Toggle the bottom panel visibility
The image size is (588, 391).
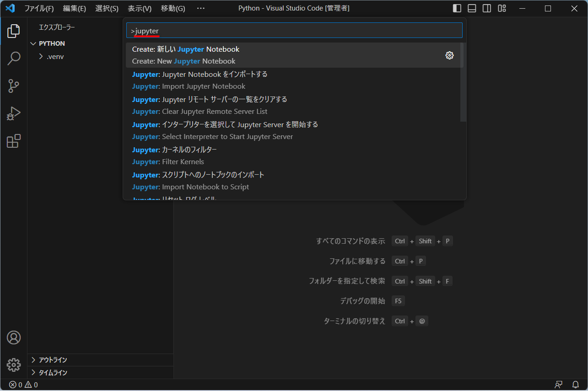click(x=471, y=8)
